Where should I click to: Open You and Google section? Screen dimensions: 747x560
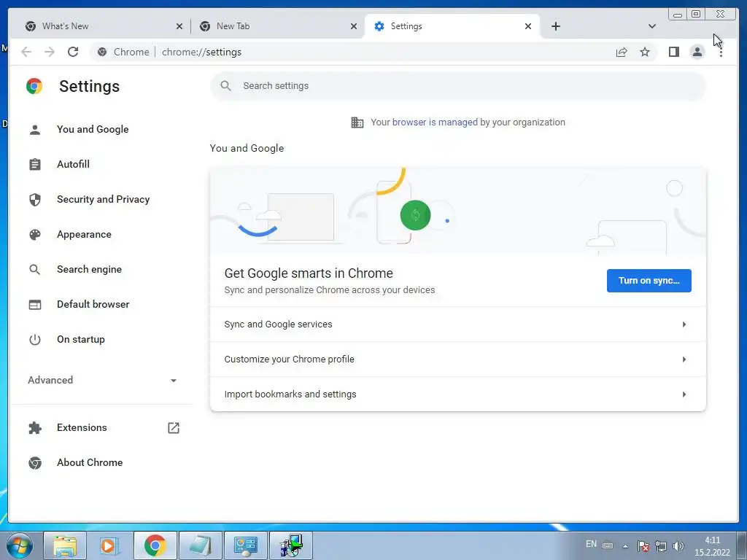[93, 130]
